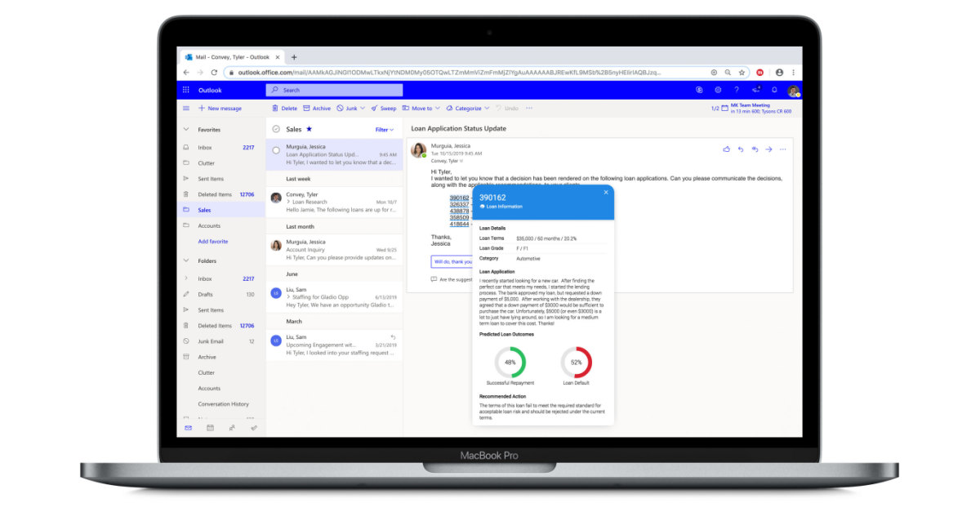
Task: Click the New message button
Action: click(220, 109)
